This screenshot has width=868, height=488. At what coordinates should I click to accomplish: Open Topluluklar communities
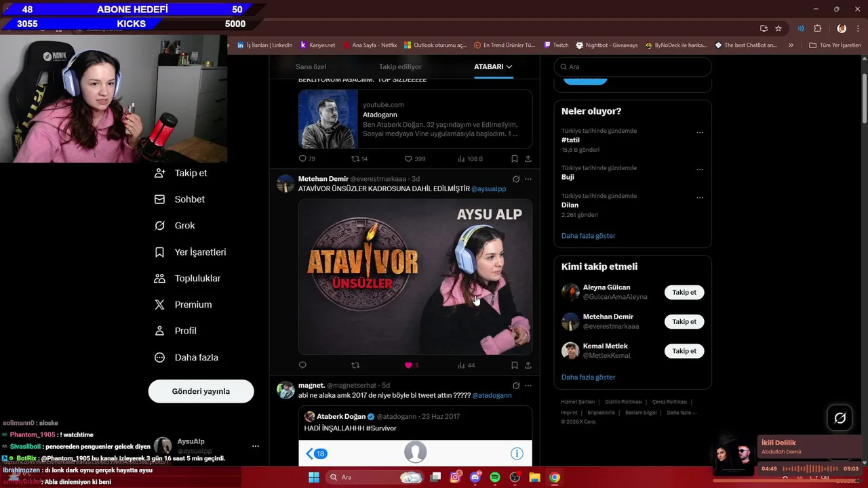pos(187,279)
